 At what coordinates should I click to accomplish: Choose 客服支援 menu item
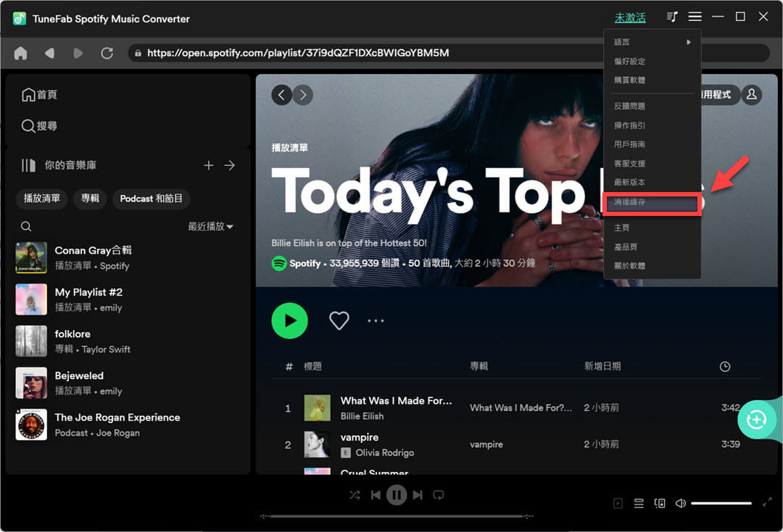652,163
